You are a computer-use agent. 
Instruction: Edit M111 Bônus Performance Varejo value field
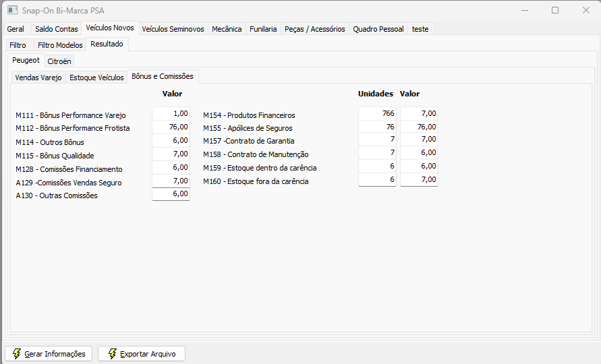(171, 114)
